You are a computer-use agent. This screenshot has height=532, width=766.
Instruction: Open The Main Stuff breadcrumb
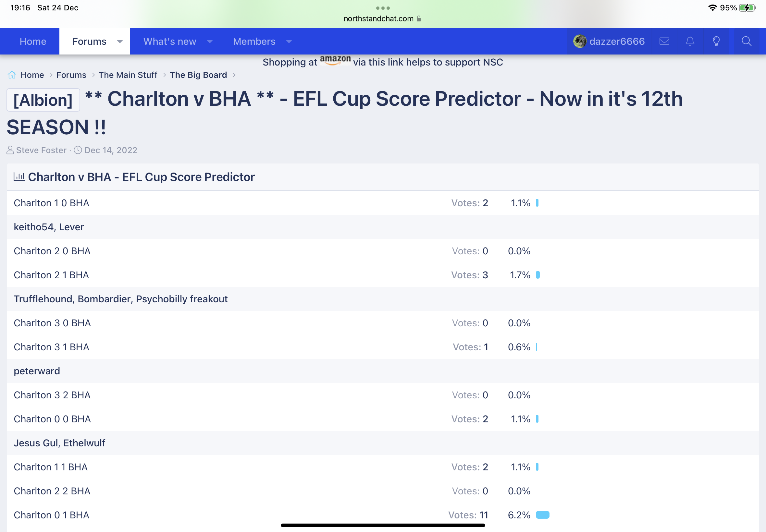[x=128, y=75]
